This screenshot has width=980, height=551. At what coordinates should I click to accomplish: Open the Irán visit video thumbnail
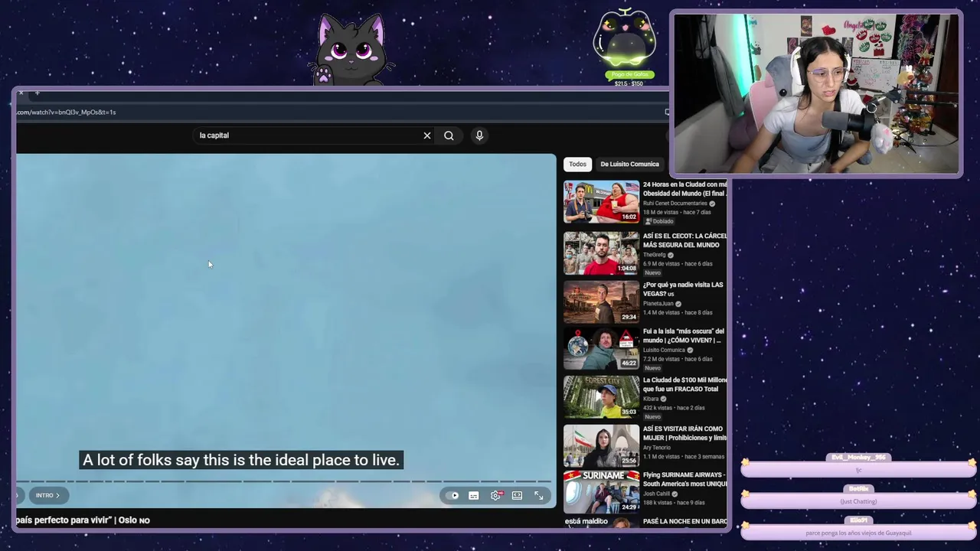pos(601,445)
